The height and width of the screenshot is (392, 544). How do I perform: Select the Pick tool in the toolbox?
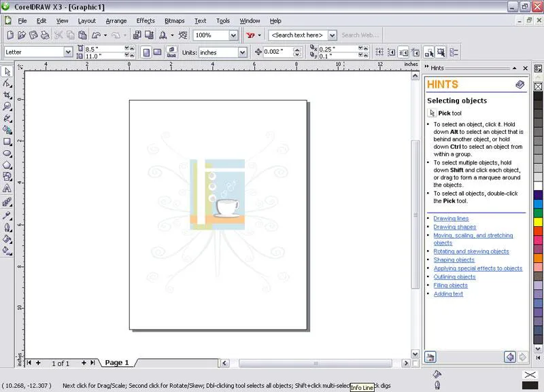click(8, 71)
